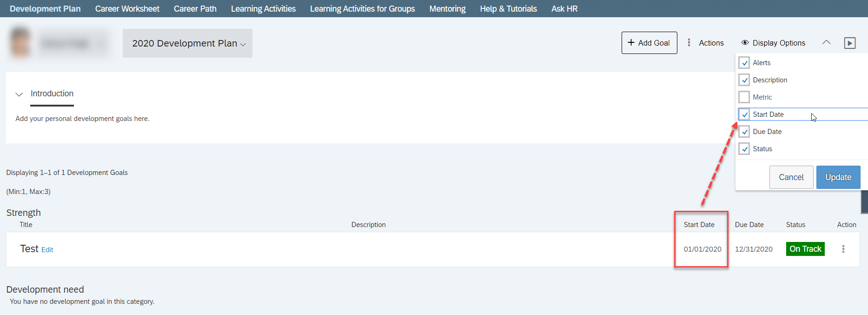868x315 pixels.
Task: Uncheck the Alerts checkbox
Action: 744,63
